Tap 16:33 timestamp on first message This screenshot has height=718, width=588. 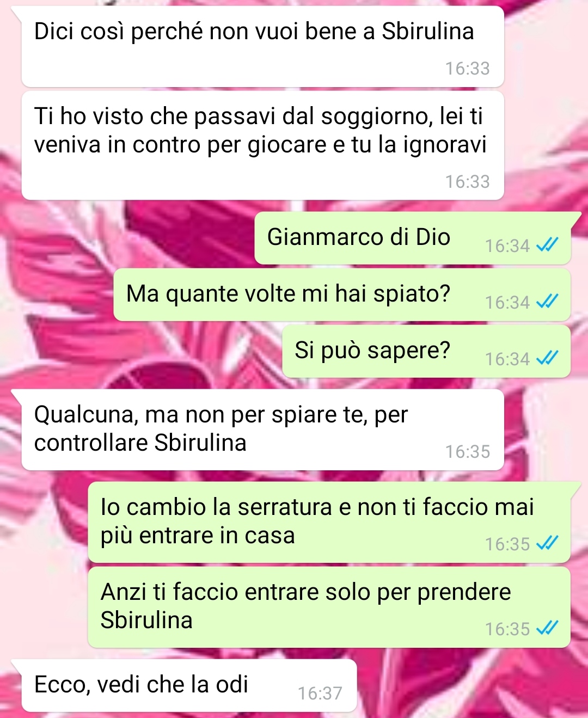pos(467,68)
